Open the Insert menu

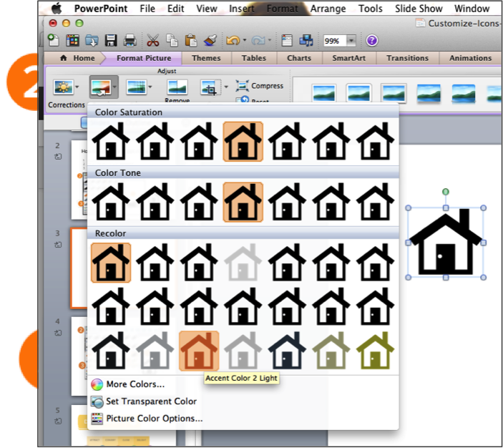pyautogui.click(x=242, y=9)
